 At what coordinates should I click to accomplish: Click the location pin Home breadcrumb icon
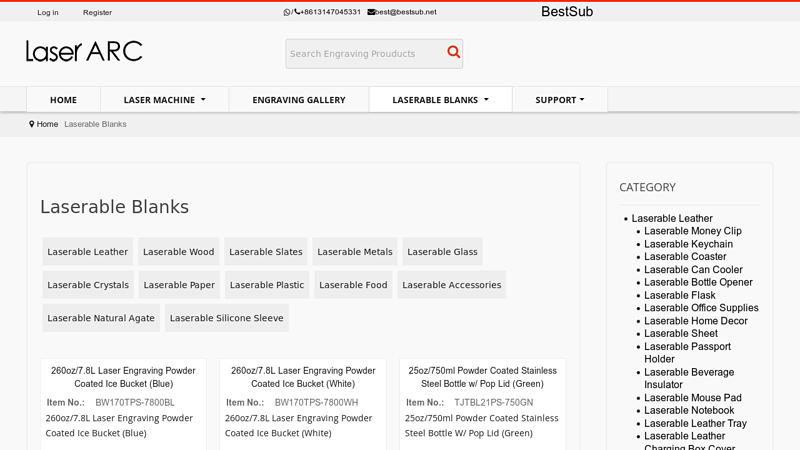click(32, 124)
